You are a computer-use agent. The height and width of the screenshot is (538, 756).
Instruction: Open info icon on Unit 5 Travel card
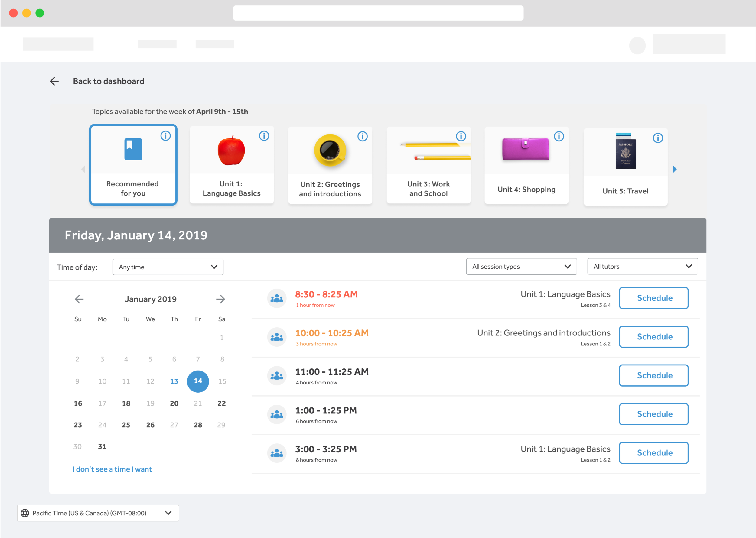click(x=657, y=138)
